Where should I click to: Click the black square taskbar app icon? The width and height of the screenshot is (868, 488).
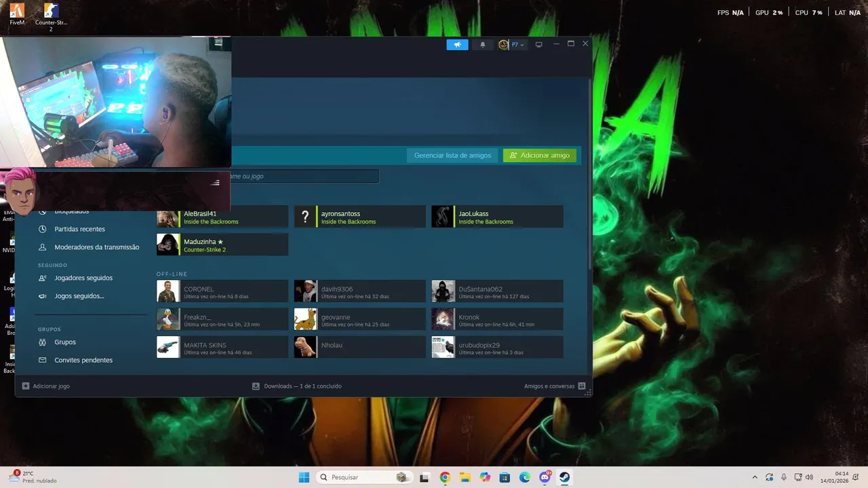(x=425, y=477)
